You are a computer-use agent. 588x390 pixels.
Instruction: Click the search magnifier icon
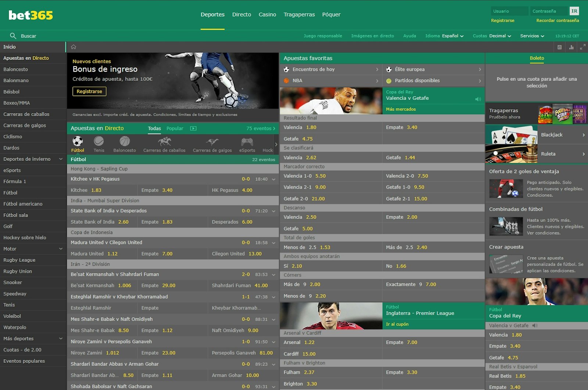coord(13,36)
